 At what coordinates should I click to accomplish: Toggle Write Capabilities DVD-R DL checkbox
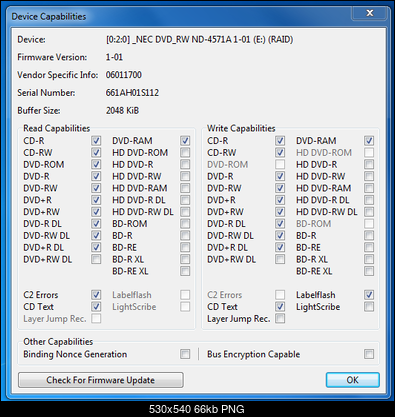280,224
